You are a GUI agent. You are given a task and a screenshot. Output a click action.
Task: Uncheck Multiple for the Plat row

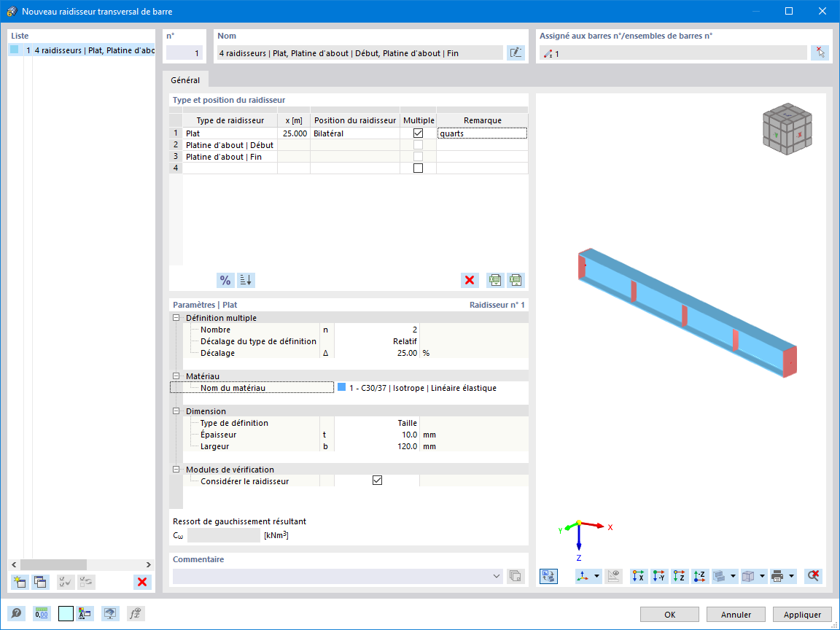point(419,133)
